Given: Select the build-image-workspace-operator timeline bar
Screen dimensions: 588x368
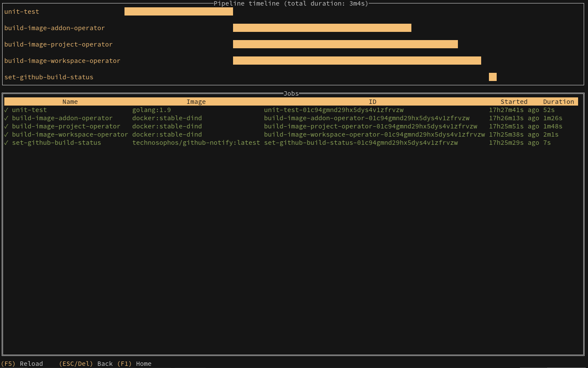Looking at the screenshot, I should [357, 61].
